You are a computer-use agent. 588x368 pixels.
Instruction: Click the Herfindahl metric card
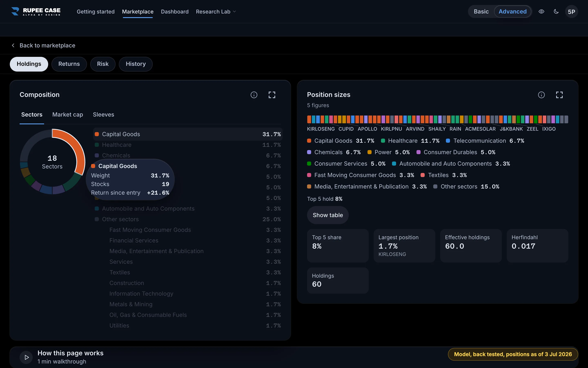[x=537, y=246]
